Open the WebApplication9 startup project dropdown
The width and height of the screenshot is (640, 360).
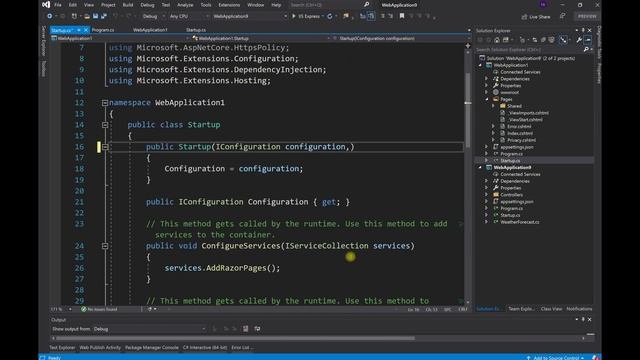pos(249,16)
